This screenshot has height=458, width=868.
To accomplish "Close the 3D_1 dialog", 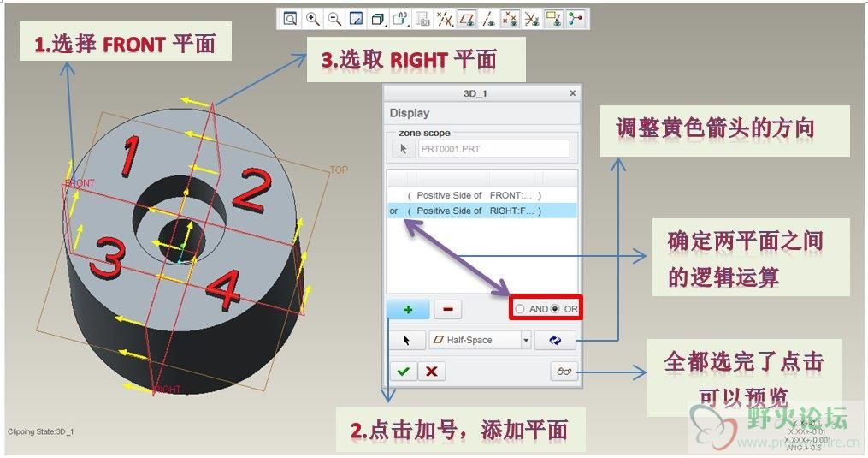I will tap(572, 93).
